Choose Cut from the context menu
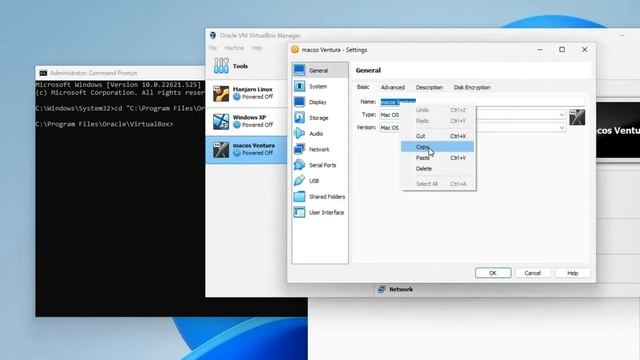Image resolution: width=640 pixels, height=360 pixels. (438, 136)
